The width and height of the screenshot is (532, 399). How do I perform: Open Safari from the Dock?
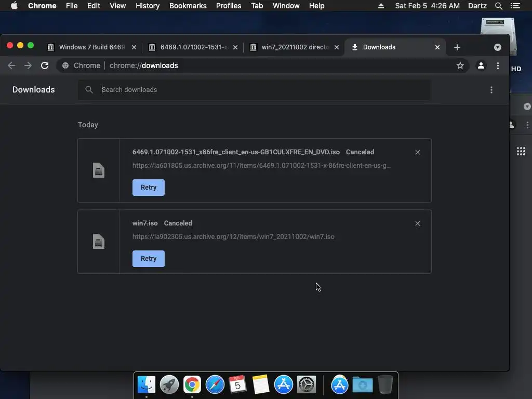(215, 385)
